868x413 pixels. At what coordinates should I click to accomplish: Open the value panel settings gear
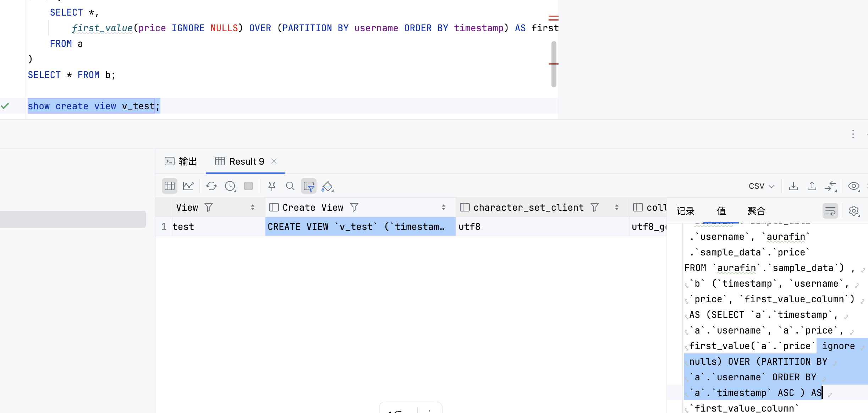(x=854, y=211)
